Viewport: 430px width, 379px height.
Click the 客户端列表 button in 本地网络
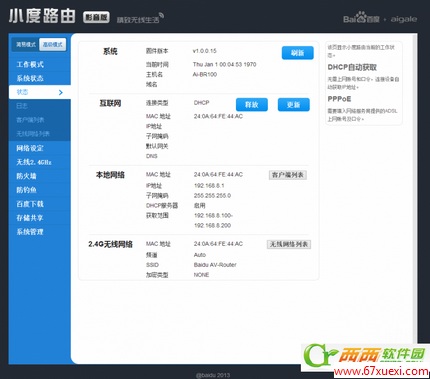tap(288, 175)
